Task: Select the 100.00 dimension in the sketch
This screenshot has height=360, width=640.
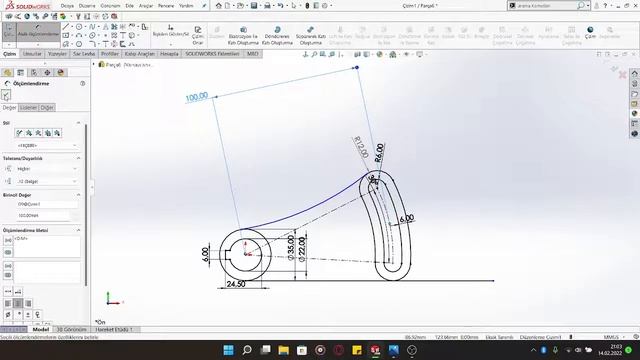Action: 197,97
